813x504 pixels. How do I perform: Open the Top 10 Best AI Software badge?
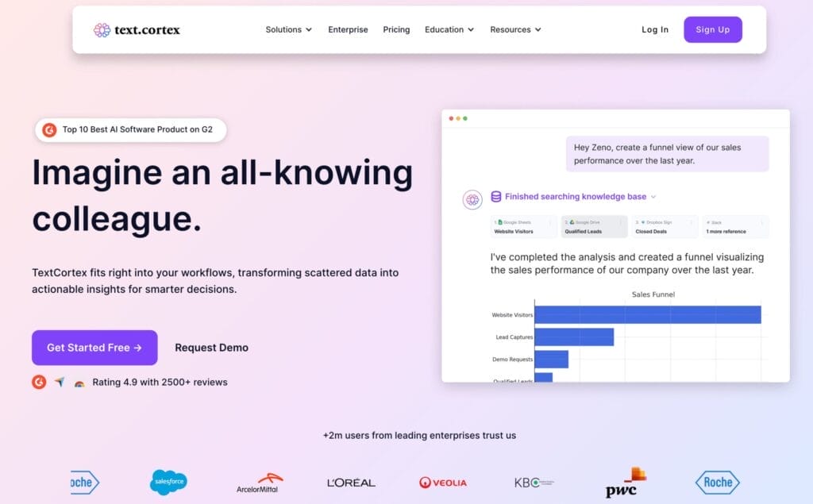pos(131,129)
